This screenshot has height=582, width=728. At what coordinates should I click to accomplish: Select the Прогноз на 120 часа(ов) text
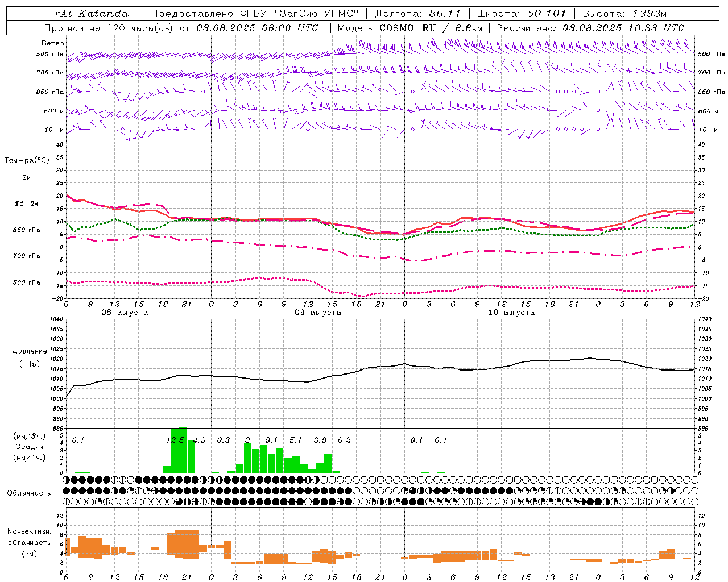pyautogui.click(x=109, y=28)
